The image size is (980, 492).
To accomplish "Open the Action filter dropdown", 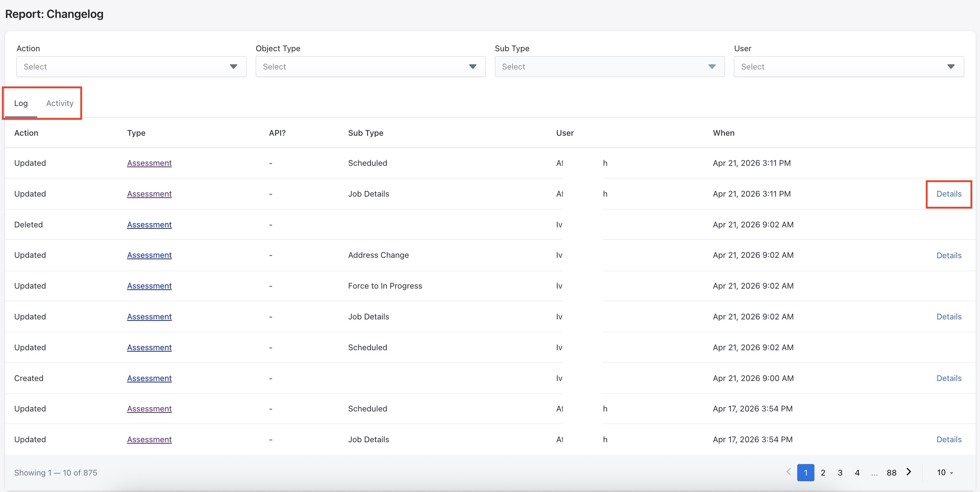I will click(131, 67).
